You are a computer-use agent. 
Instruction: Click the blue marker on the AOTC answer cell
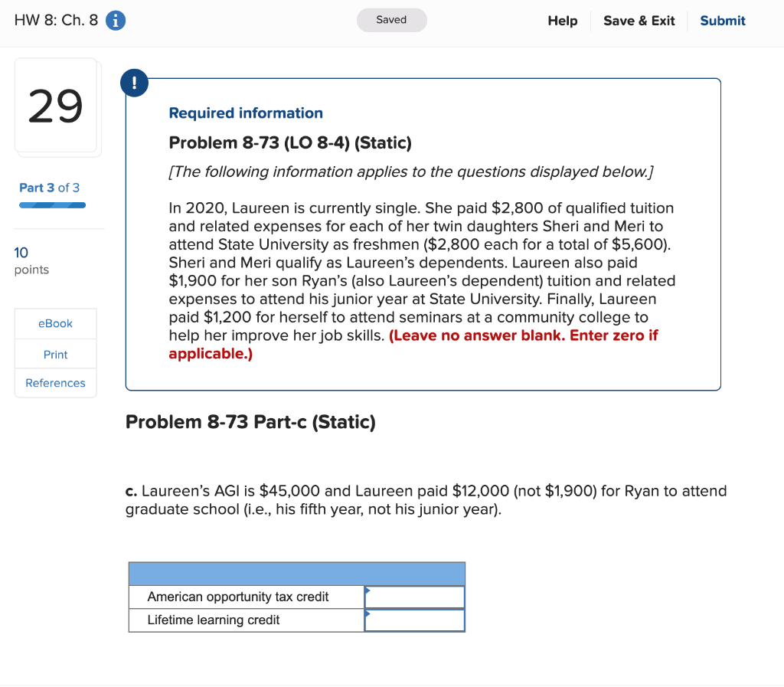369,591
